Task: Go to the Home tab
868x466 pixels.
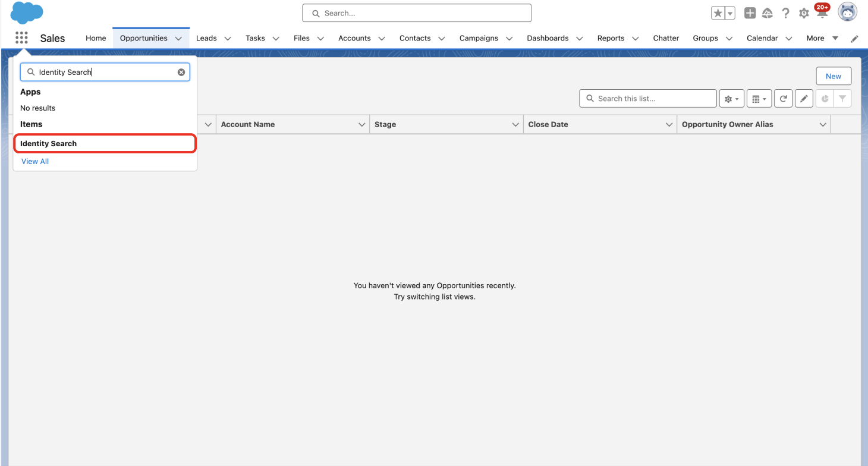Action: (96, 38)
